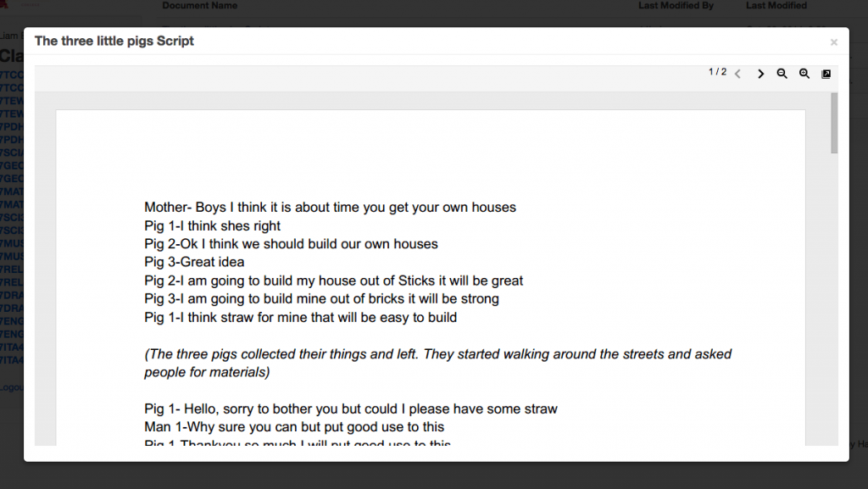Close the three little pigs Script dialog

834,42
